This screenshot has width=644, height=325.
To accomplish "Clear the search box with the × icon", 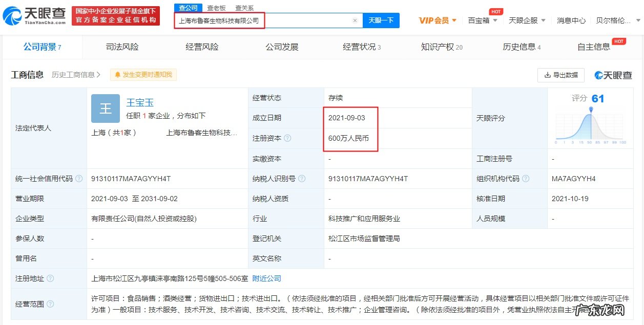I will (x=355, y=20).
